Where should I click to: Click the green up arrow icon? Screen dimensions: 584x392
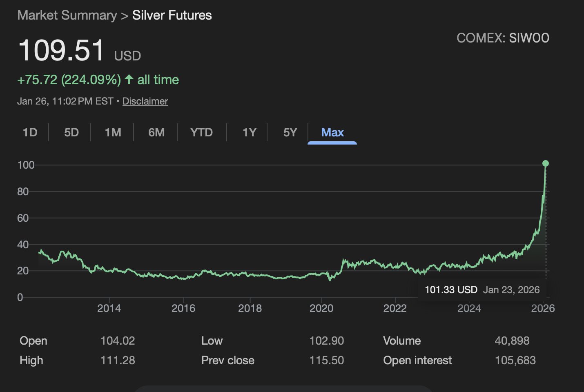tap(129, 79)
